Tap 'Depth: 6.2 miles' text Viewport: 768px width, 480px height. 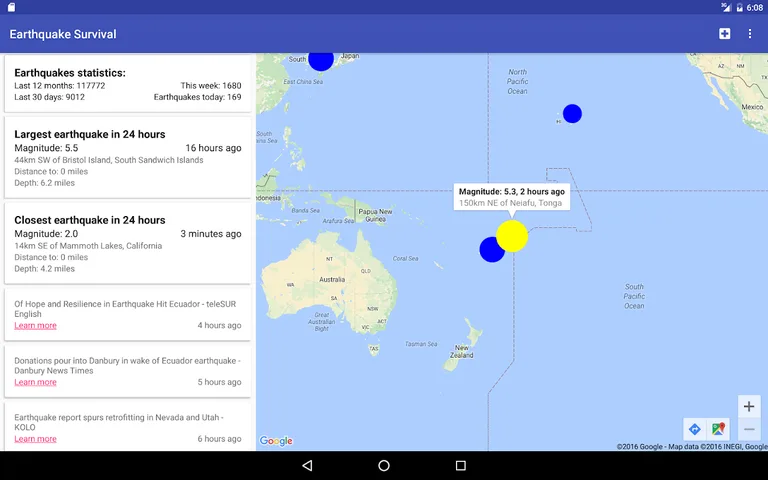click(x=45, y=183)
